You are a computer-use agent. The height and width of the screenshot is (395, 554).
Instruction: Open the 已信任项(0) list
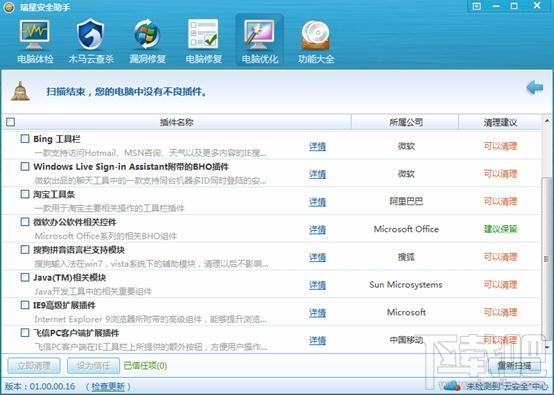(145, 366)
